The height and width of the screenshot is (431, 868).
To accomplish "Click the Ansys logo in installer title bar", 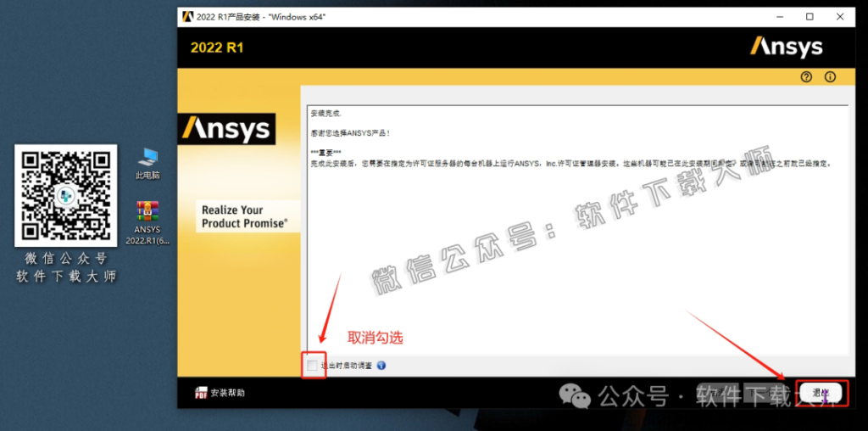I will tap(187, 17).
